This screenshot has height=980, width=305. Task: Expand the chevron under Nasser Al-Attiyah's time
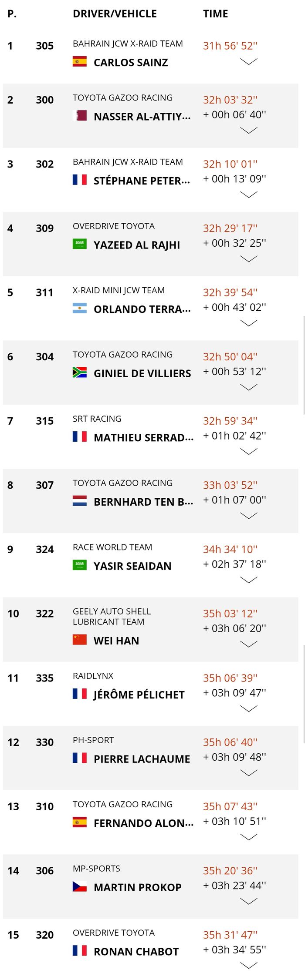coord(249,129)
